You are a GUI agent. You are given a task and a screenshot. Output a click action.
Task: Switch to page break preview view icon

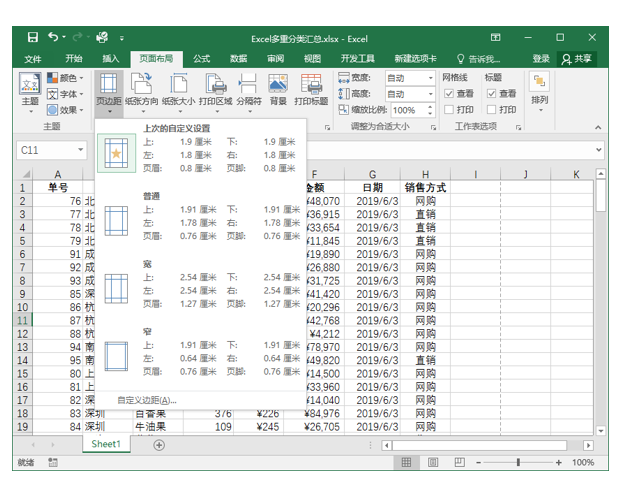[459, 462]
